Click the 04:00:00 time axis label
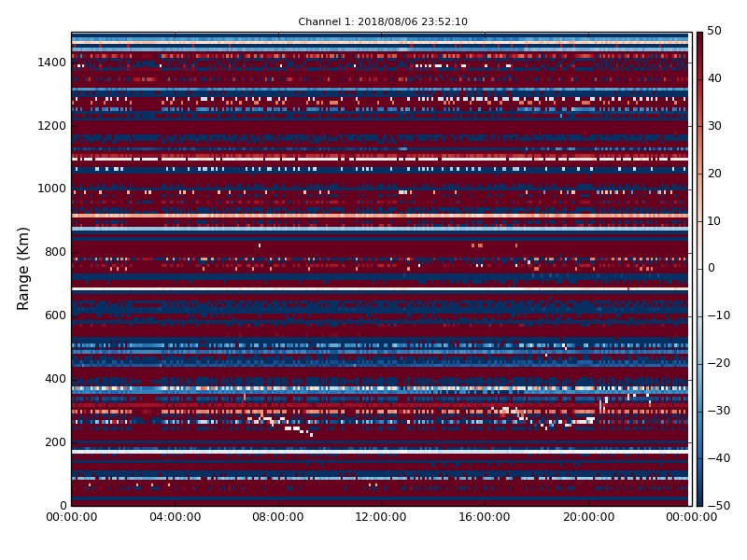Screen dimensions: 747x560 175,517
